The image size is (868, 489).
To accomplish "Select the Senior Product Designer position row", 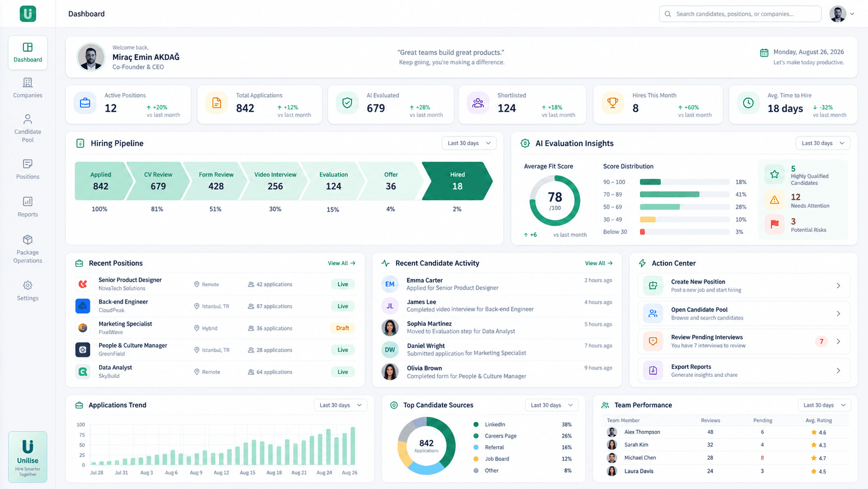I will 215,284.
